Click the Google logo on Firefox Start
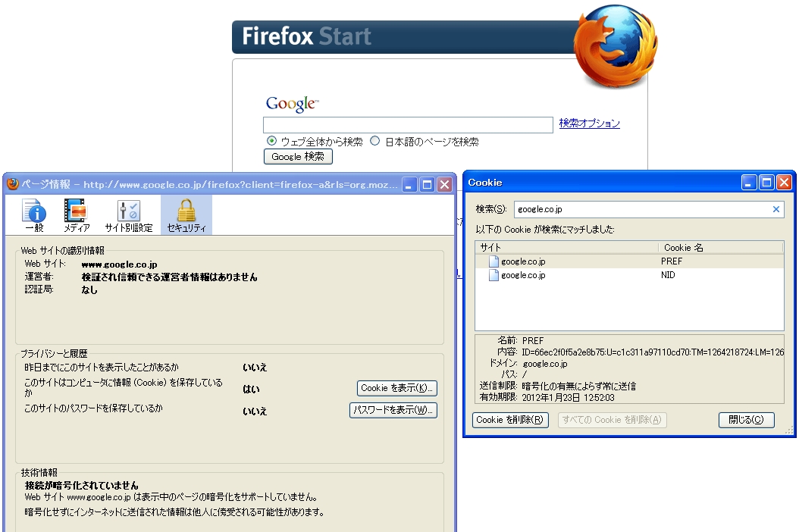Viewport: 799px width, 532px height. point(292,103)
